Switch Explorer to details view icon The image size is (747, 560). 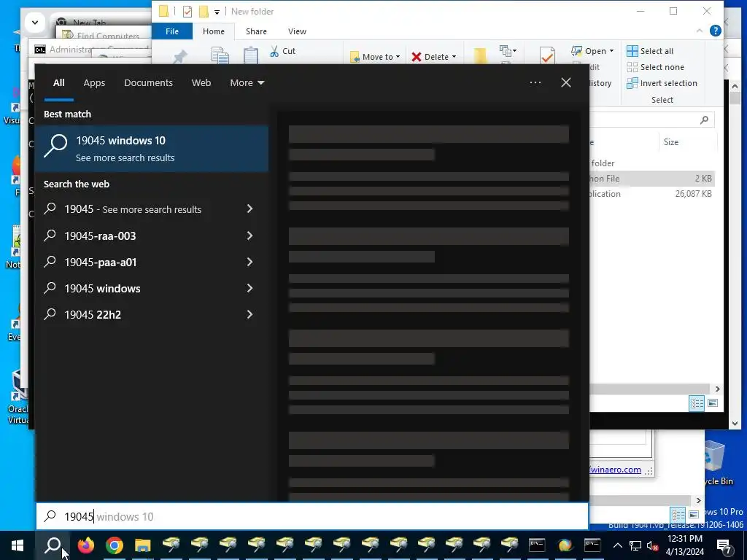697,404
